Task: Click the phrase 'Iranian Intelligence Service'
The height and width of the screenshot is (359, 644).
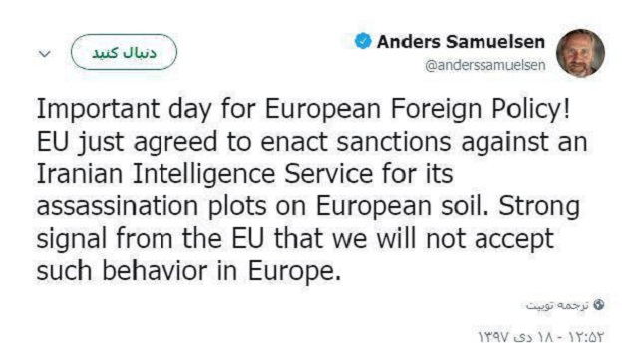Action: pos(205,175)
